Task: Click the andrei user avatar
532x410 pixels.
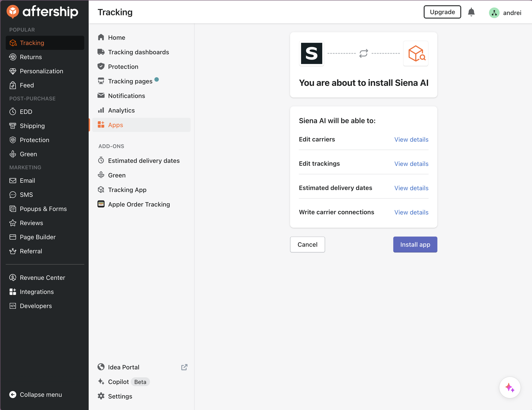Action: click(494, 13)
